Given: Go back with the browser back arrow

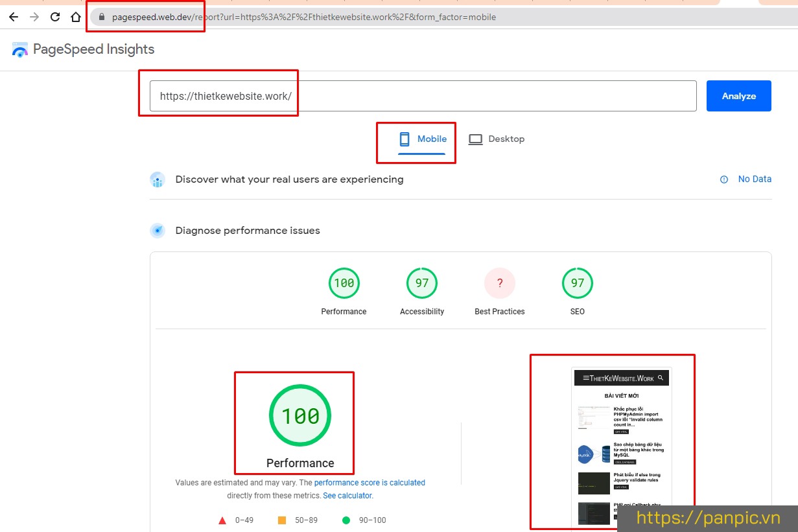Looking at the screenshot, I should 14,17.
